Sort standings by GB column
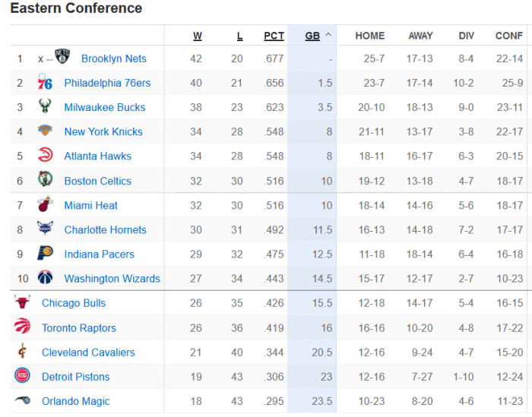Image resolution: width=532 pixels, height=417 pixels. (x=312, y=36)
